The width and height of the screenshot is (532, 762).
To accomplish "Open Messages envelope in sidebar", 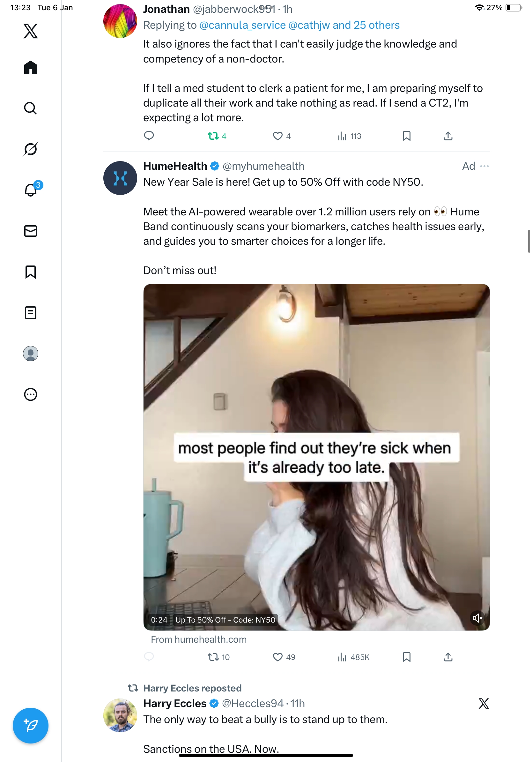I will click(x=31, y=231).
